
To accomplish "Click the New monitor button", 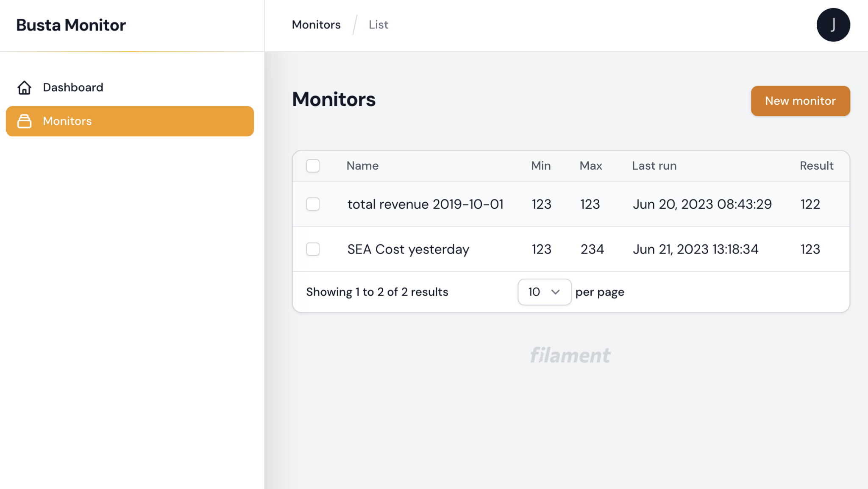I will 800,101.
